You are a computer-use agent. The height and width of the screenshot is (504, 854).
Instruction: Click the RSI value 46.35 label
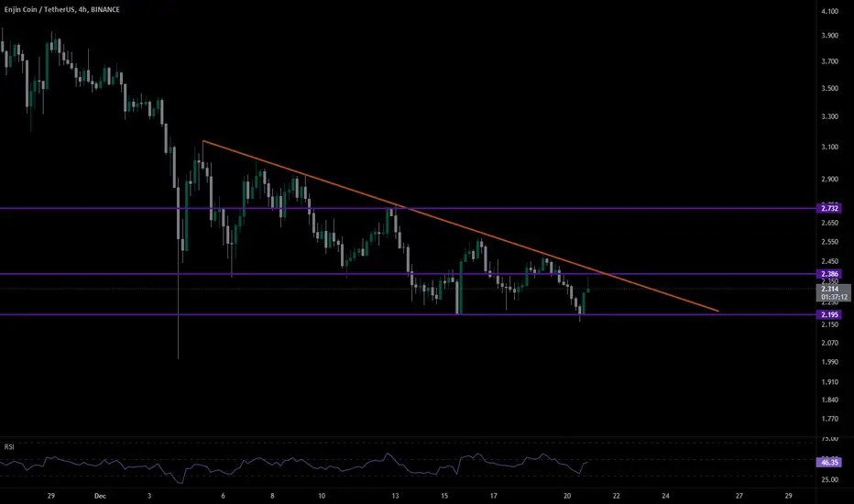click(x=829, y=462)
